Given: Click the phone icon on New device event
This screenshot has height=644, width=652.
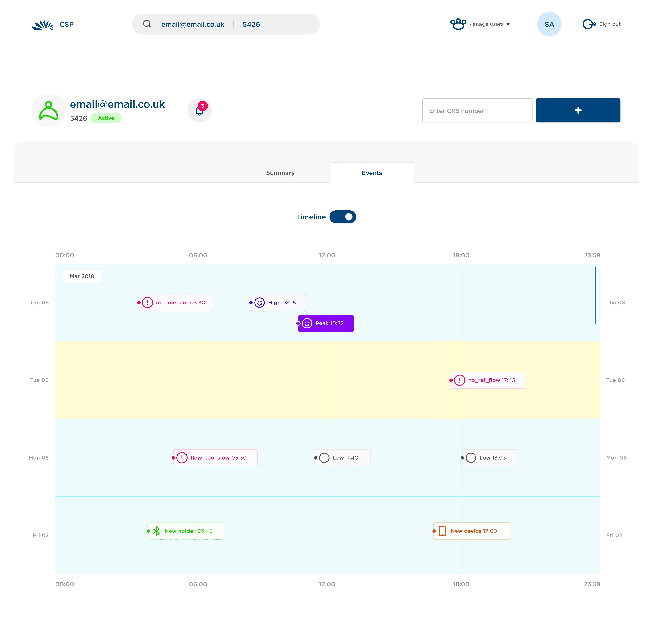Looking at the screenshot, I should (x=442, y=531).
